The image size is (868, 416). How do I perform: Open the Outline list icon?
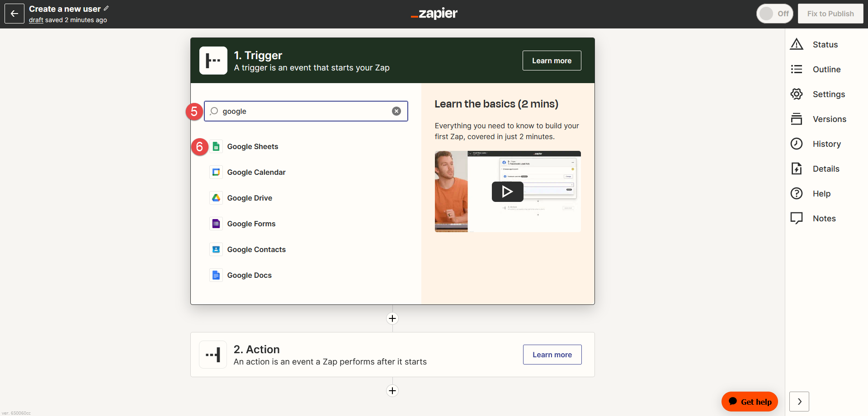[x=797, y=69]
